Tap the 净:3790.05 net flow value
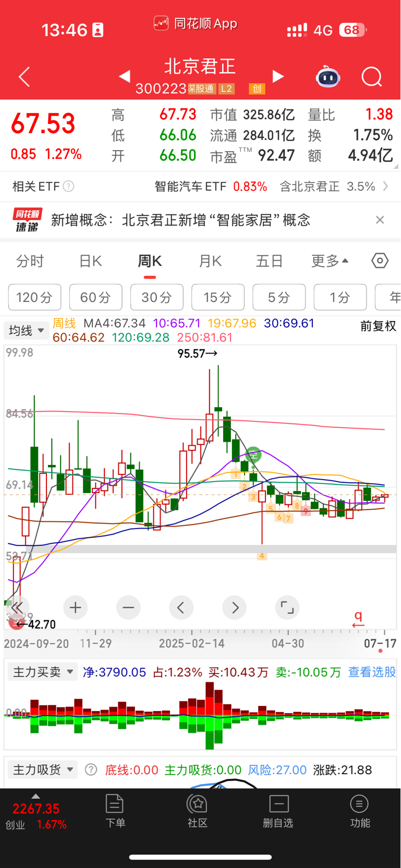 pos(115,672)
